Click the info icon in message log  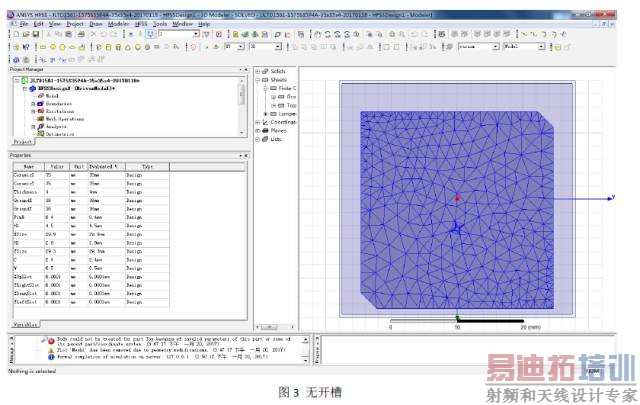click(x=51, y=357)
